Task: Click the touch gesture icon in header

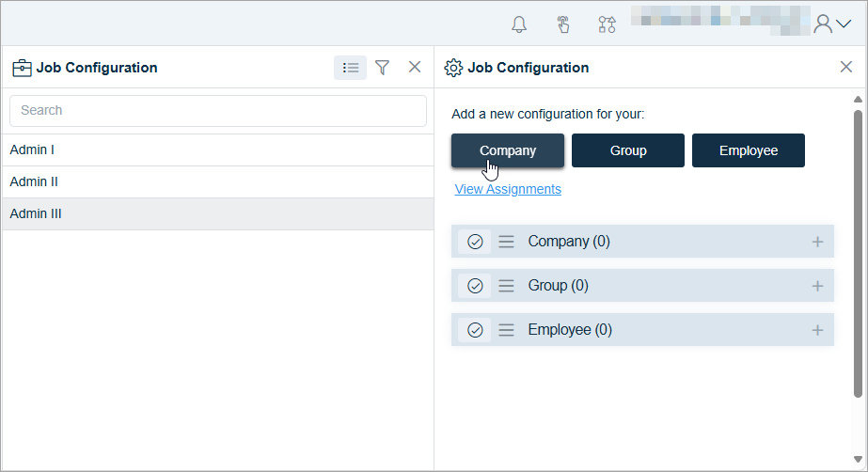Action: [x=563, y=24]
